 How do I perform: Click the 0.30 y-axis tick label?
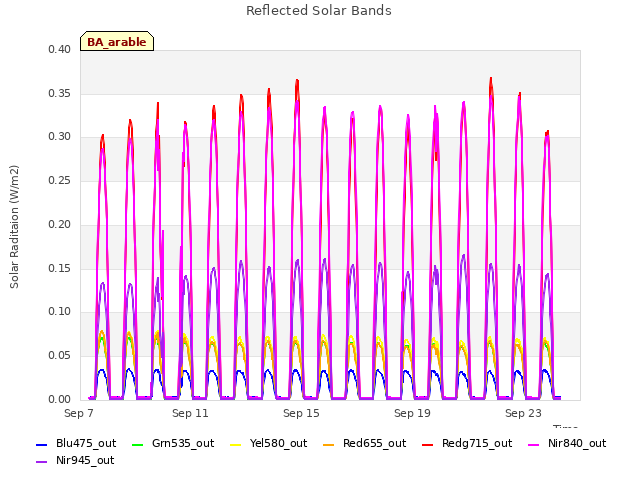pos(60,137)
